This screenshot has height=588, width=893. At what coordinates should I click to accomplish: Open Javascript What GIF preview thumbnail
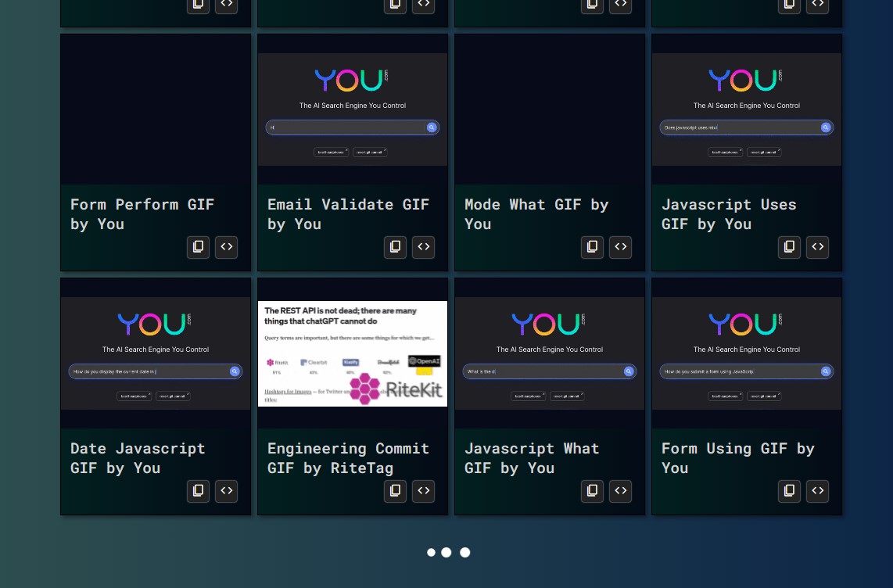(550, 353)
